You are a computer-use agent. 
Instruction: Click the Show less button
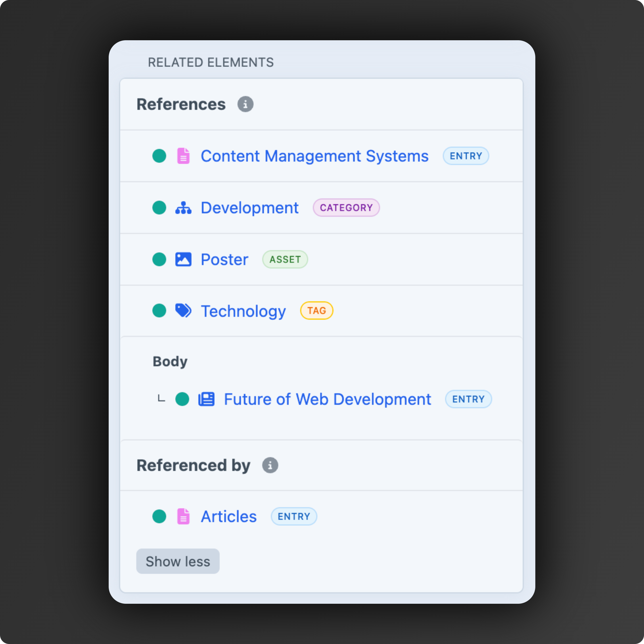coord(178,561)
